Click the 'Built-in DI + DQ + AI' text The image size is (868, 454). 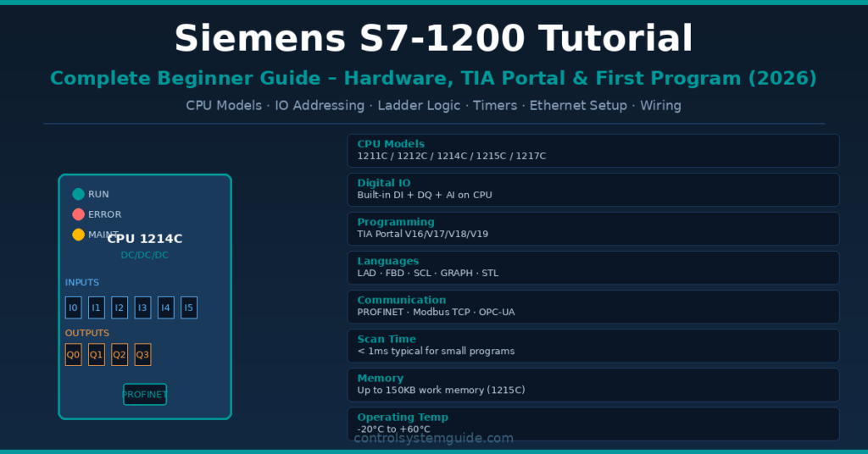point(425,195)
